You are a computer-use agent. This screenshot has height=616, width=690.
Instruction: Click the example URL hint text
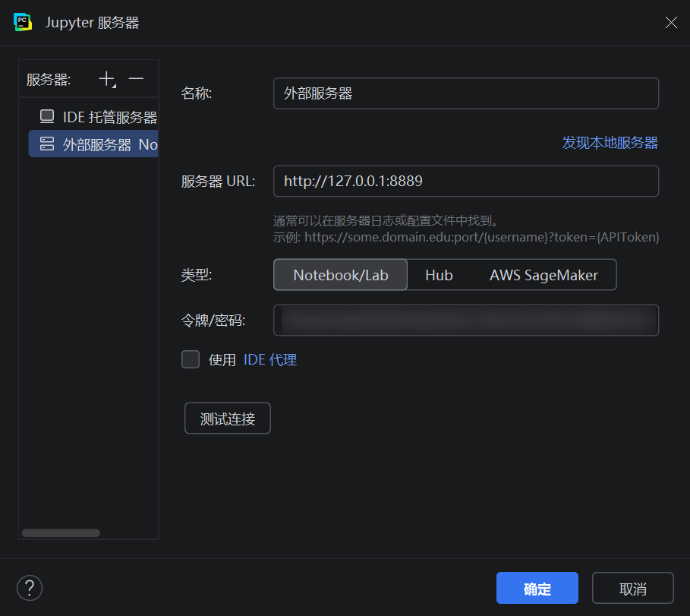pos(466,237)
